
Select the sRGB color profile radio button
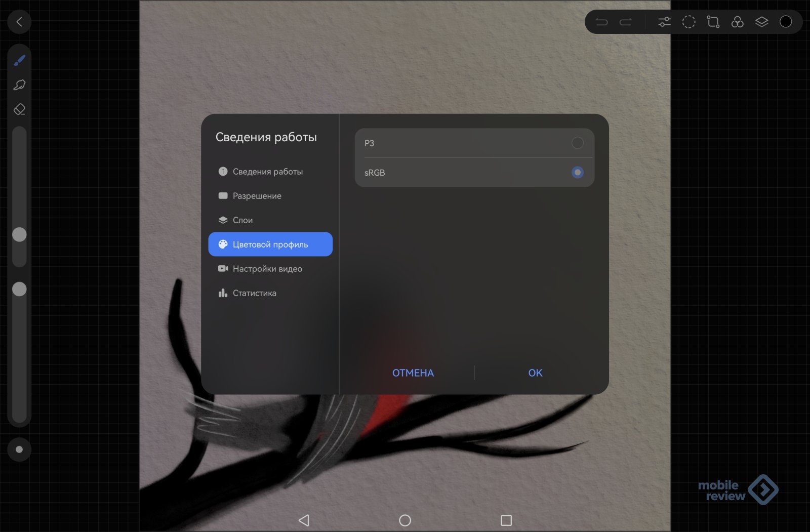(x=577, y=173)
